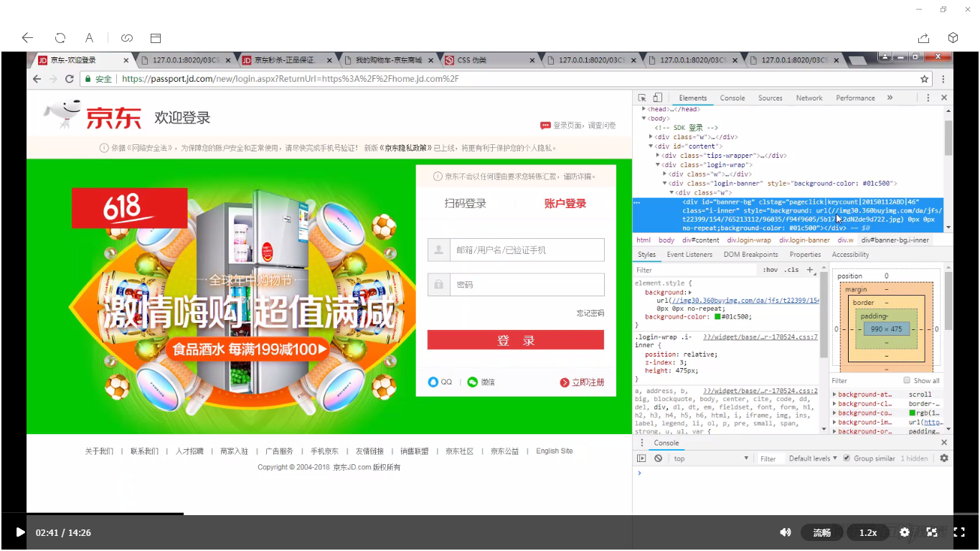
Task: Open the DevTools Performance tab
Action: tap(855, 98)
